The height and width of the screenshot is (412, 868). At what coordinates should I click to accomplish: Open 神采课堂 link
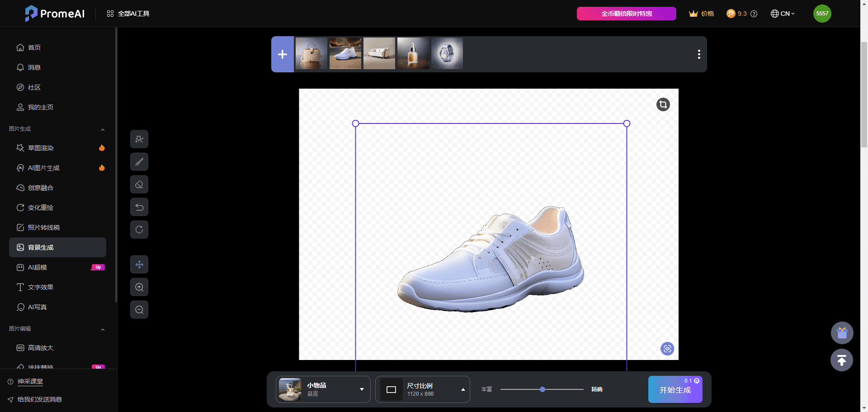[30, 382]
